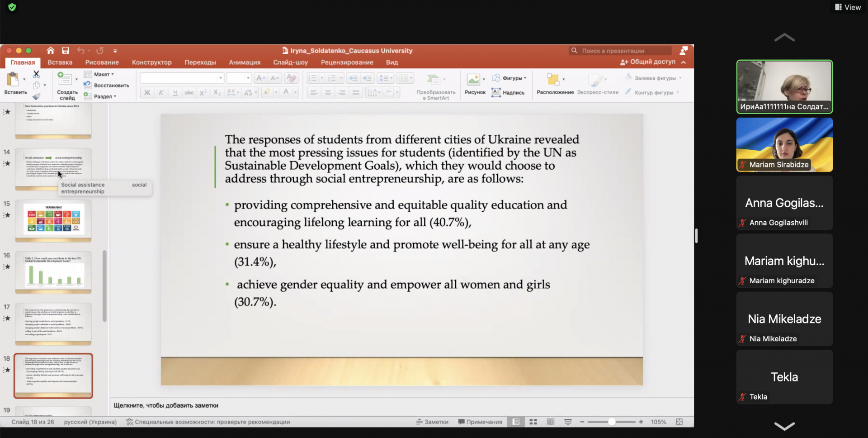The image size is (868, 438).
Task: Open the Рисование tab
Action: pos(102,62)
